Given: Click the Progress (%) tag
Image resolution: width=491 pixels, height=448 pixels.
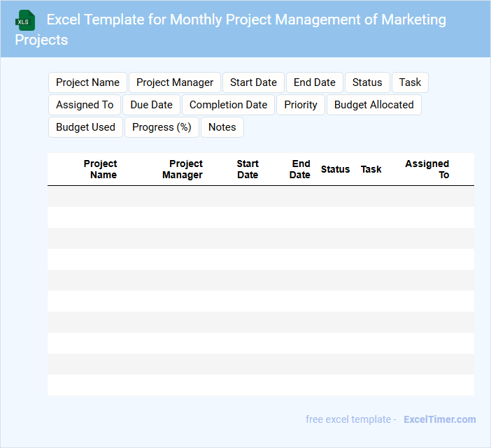Looking at the screenshot, I should pos(162,127).
